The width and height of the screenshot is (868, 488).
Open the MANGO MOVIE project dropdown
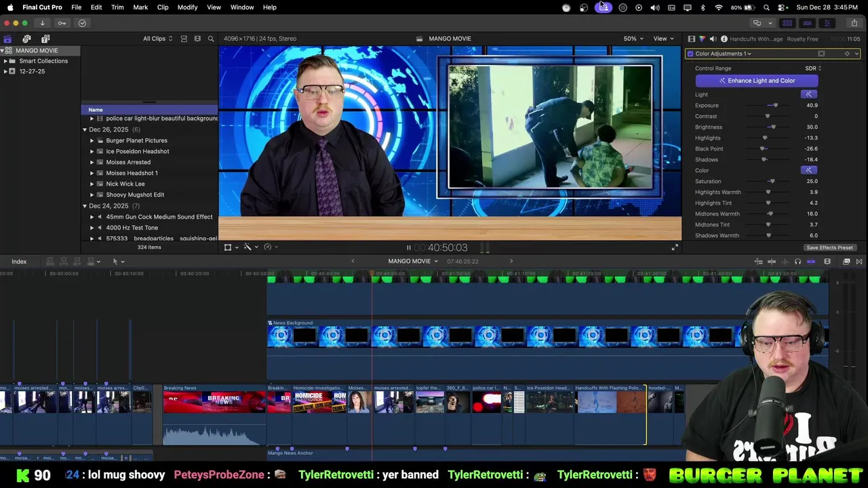413,261
